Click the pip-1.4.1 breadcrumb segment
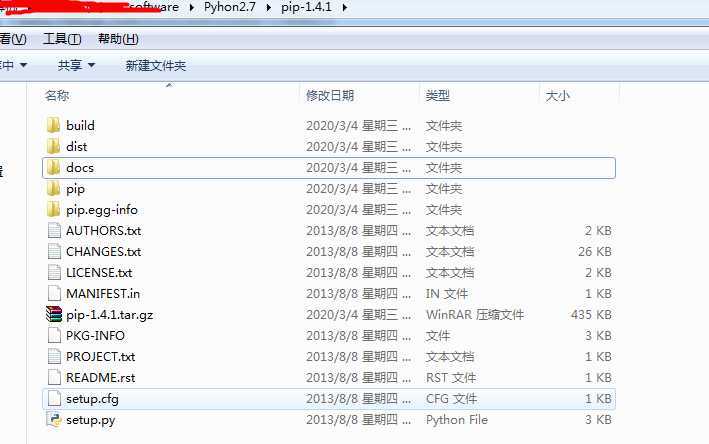Screen dimensions: 709x444 click(x=306, y=7)
